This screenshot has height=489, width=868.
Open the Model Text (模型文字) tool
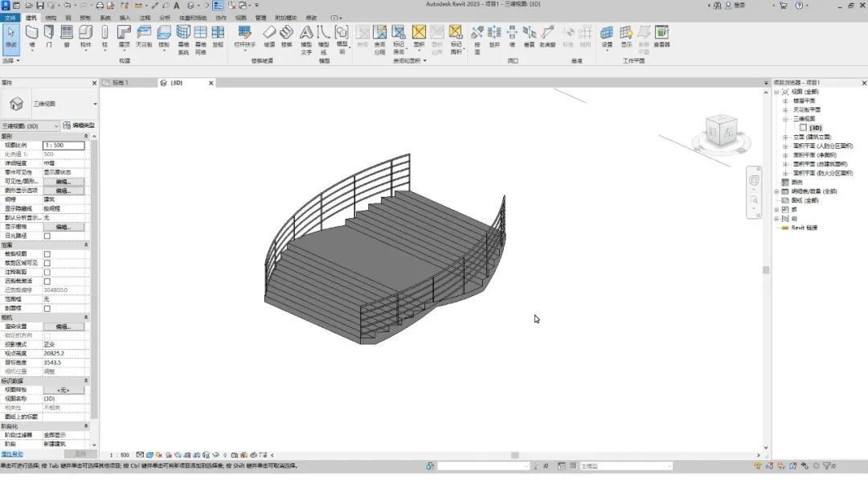tap(306, 40)
